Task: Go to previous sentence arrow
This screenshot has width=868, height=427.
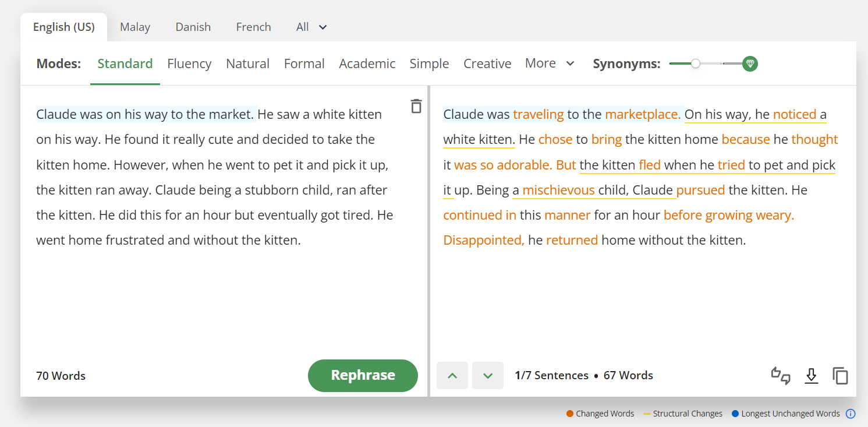Action: click(452, 376)
